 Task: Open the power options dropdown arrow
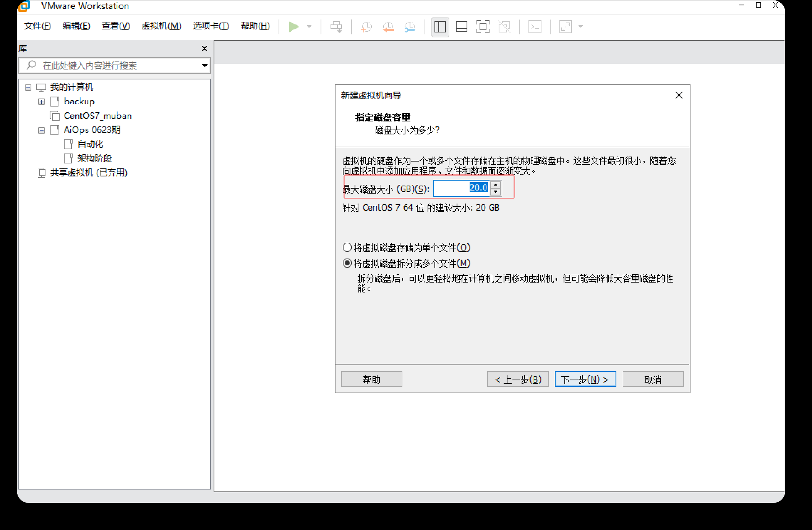pos(309,27)
